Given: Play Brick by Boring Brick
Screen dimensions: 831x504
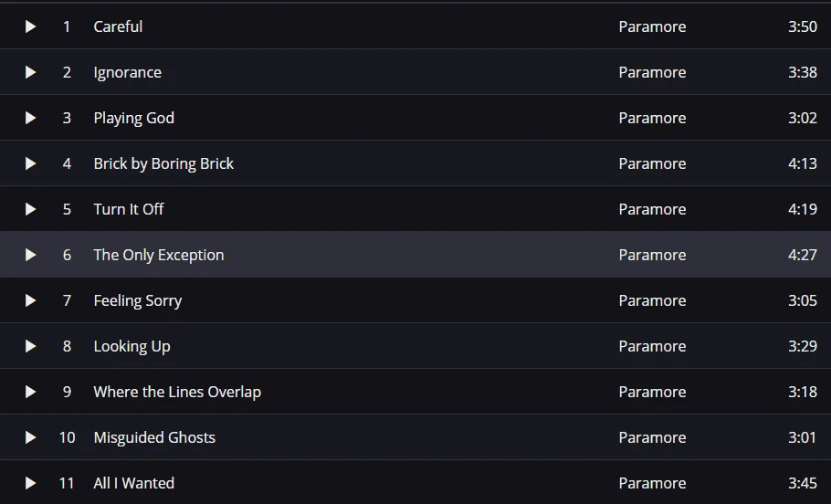Looking at the screenshot, I should pyautogui.click(x=31, y=163).
